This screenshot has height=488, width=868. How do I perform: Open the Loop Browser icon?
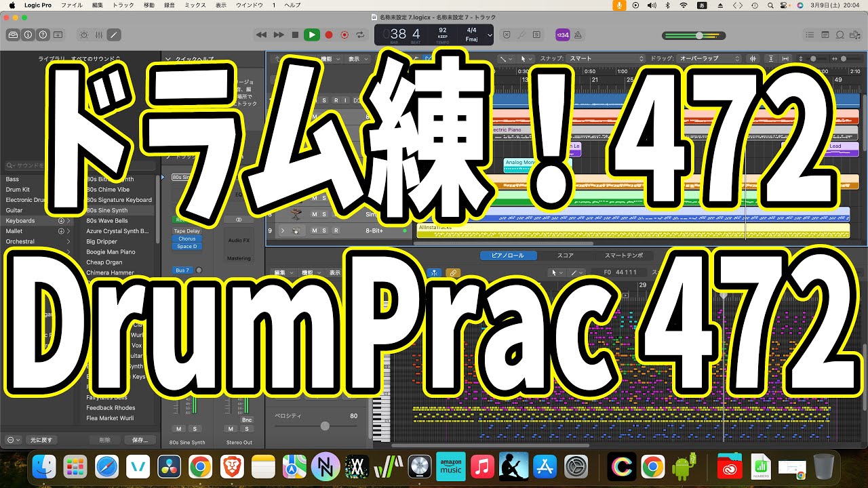(840, 35)
